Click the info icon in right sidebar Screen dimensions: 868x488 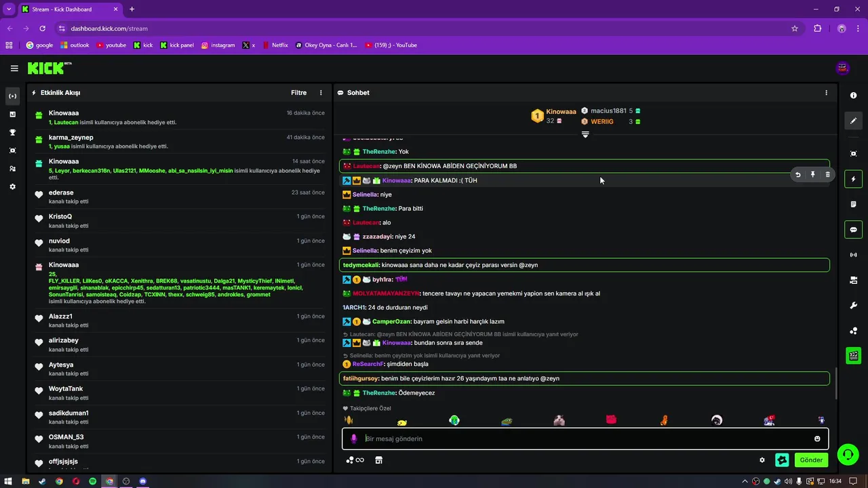click(x=853, y=96)
